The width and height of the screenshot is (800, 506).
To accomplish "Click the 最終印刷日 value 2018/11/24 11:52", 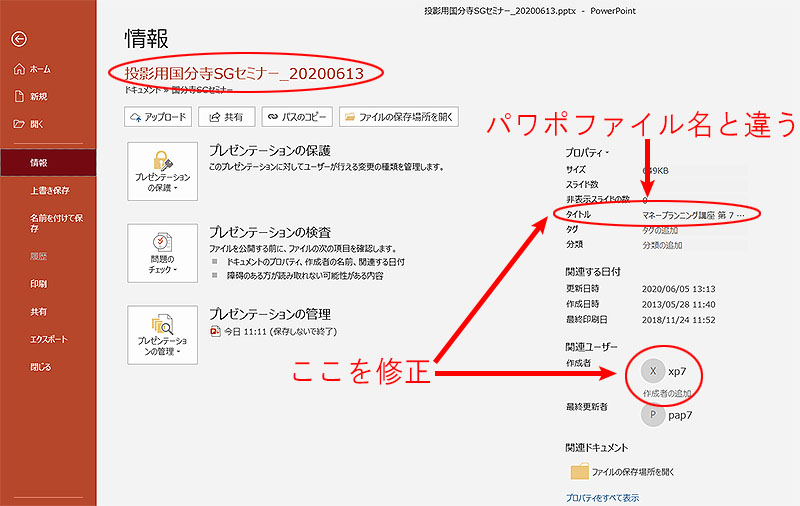I will pos(679,320).
